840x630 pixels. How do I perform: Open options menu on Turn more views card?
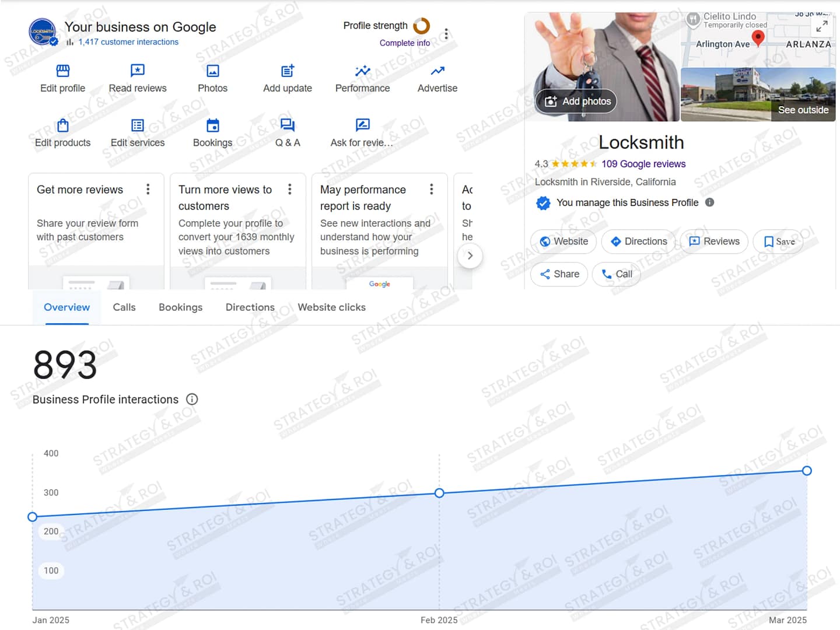[290, 189]
